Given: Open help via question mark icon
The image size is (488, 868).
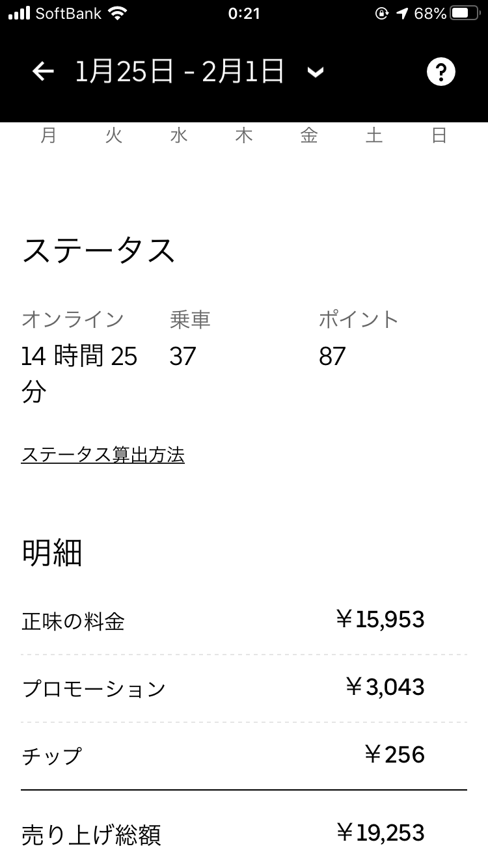Looking at the screenshot, I should pos(441,72).
